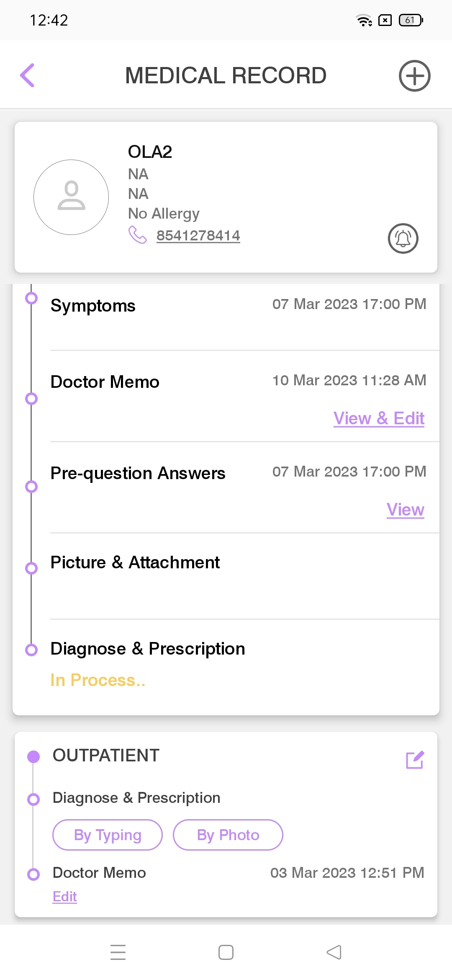Choose By Typing prescription option
The width and height of the screenshot is (452, 980).
click(x=108, y=835)
